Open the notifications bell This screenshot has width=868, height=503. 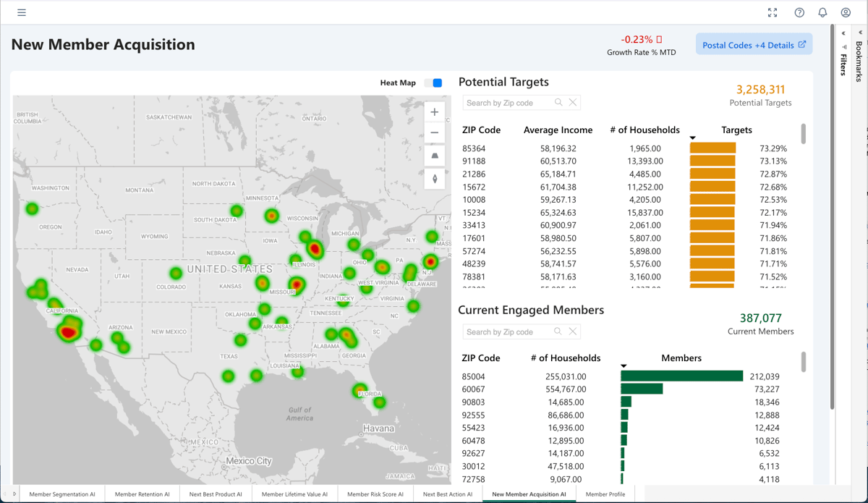tap(822, 12)
